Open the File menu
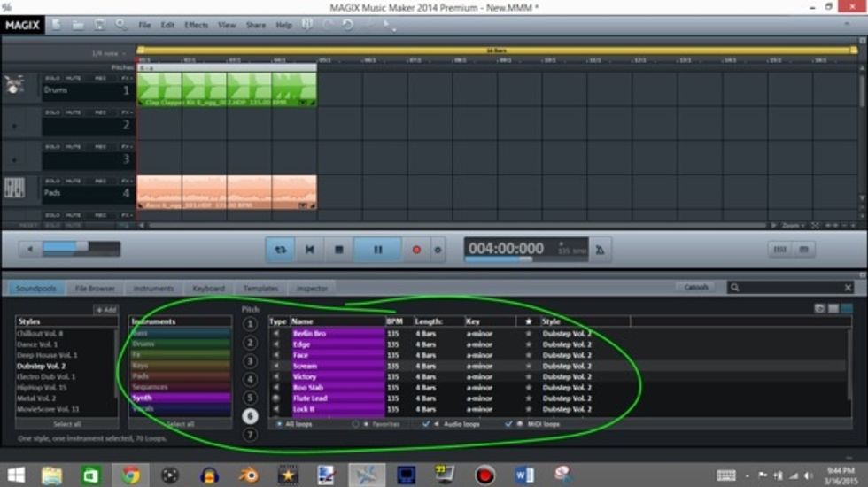Viewport: 868px width, 487px height. (x=144, y=25)
